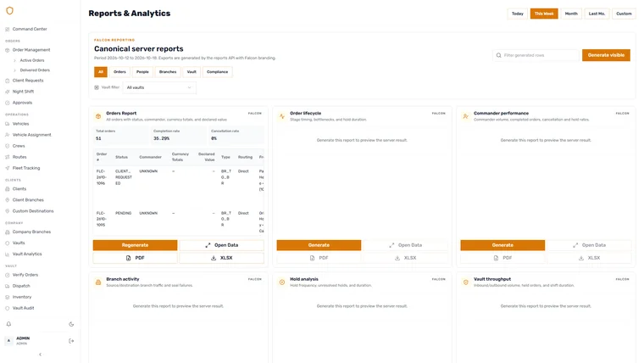Screen dimensions: 644x363
Task: Click order number FLC-2610-1095
Action: tap(101, 219)
